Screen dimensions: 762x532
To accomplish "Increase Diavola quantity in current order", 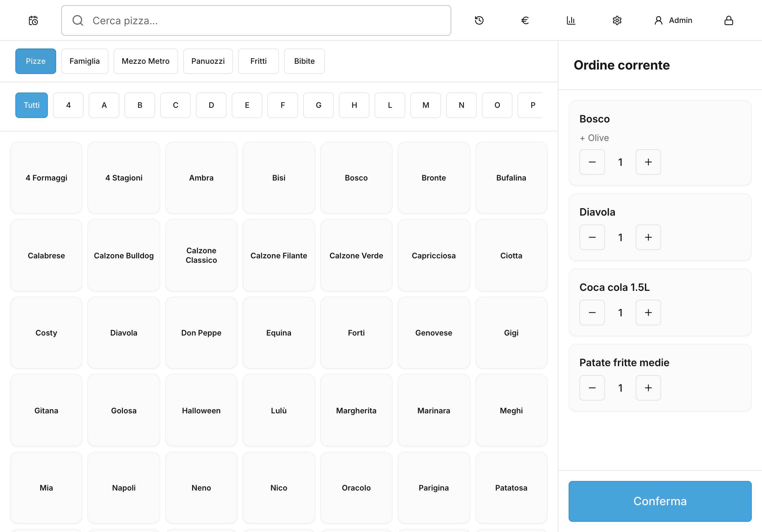I will click(x=648, y=238).
